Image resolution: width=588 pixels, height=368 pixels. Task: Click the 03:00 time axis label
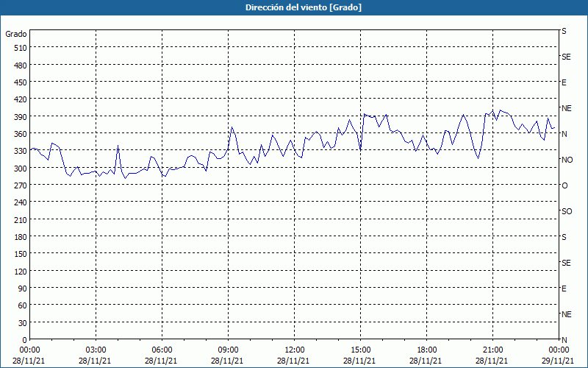(96, 350)
